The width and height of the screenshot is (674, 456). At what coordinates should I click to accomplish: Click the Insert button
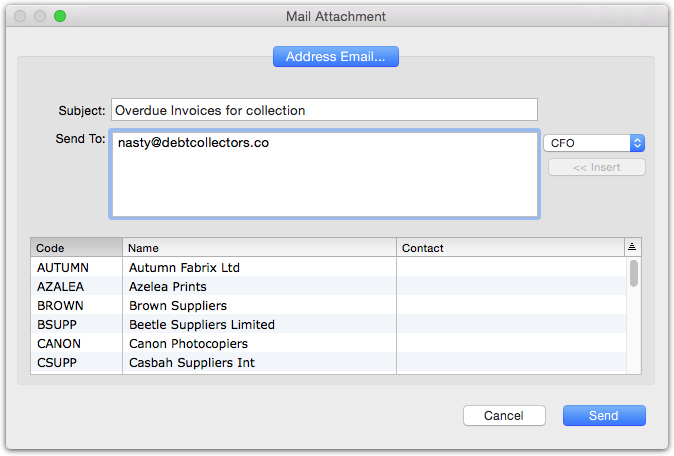597,167
